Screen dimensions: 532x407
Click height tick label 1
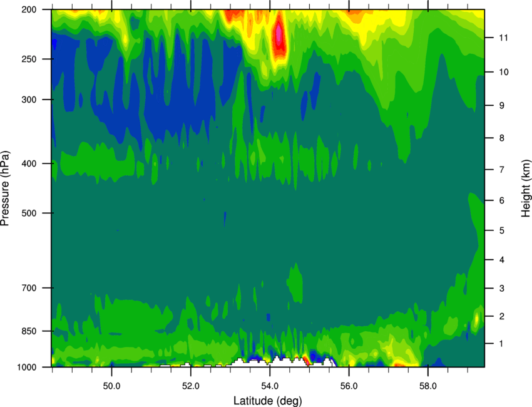[501, 344]
